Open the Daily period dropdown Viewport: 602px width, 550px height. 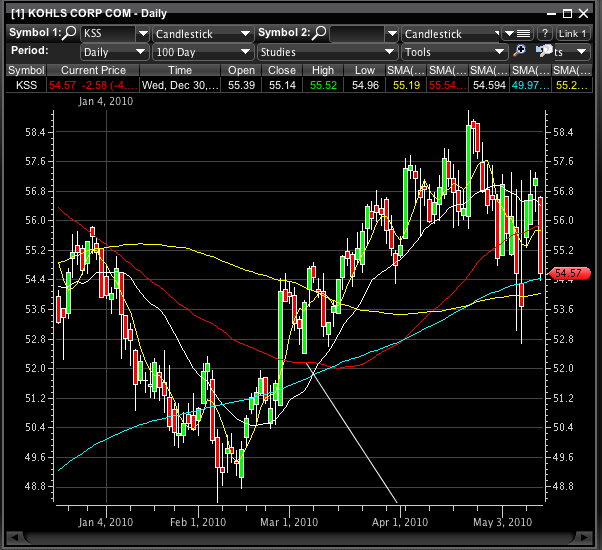[113, 51]
